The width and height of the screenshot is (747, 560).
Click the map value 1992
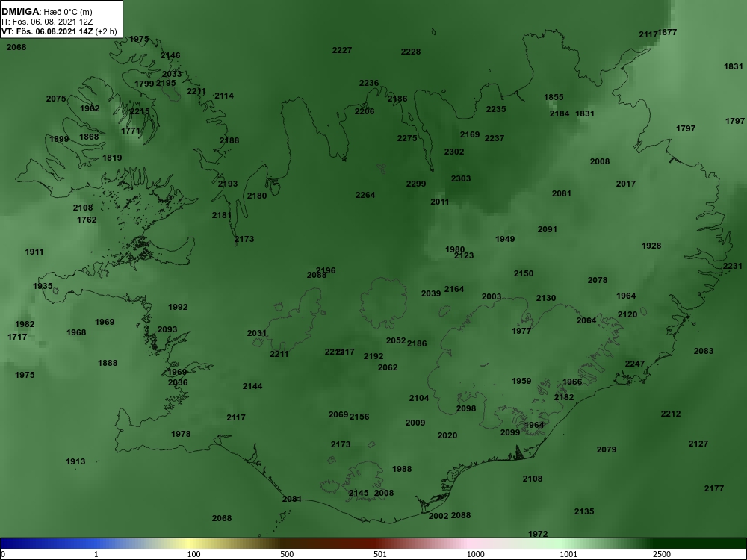178,307
